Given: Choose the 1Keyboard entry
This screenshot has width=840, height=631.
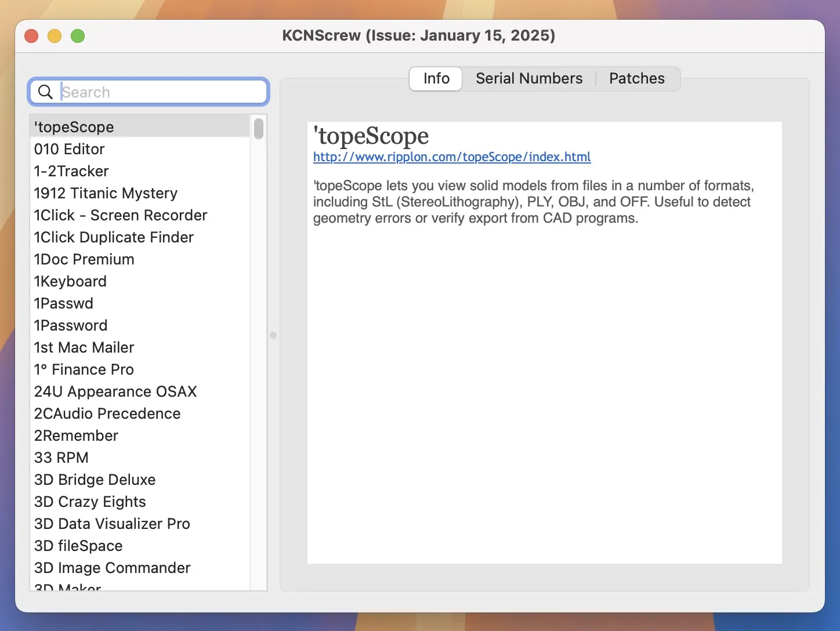Looking at the screenshot, I should tap(140, 281).
